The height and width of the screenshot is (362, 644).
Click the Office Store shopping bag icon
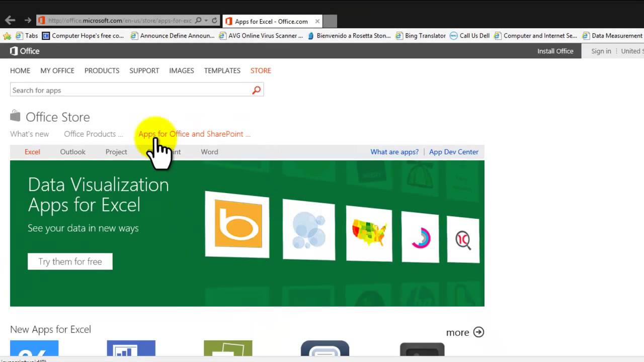point(15,116)
